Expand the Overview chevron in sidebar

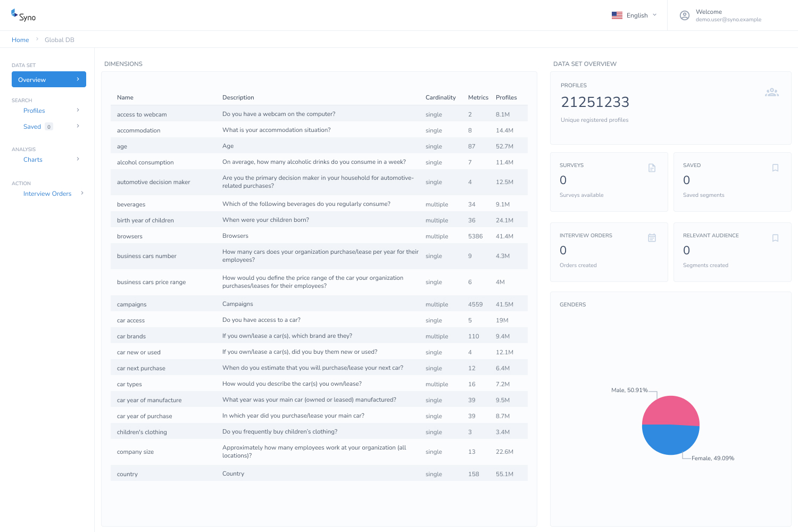[x=78, y=79]
